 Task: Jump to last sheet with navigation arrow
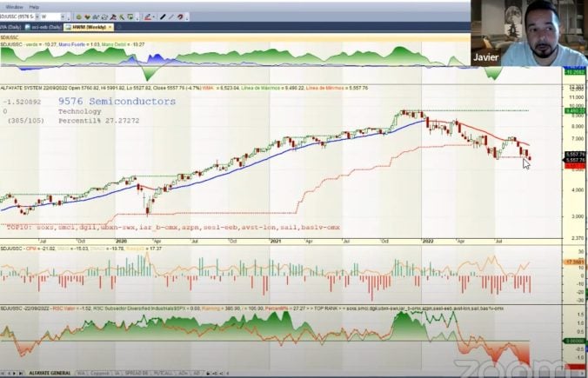[21, 373]
